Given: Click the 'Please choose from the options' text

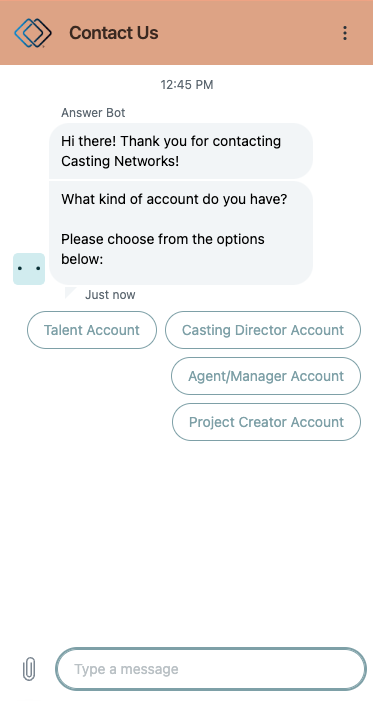Looking at the screenshot, I should point(163,239).
